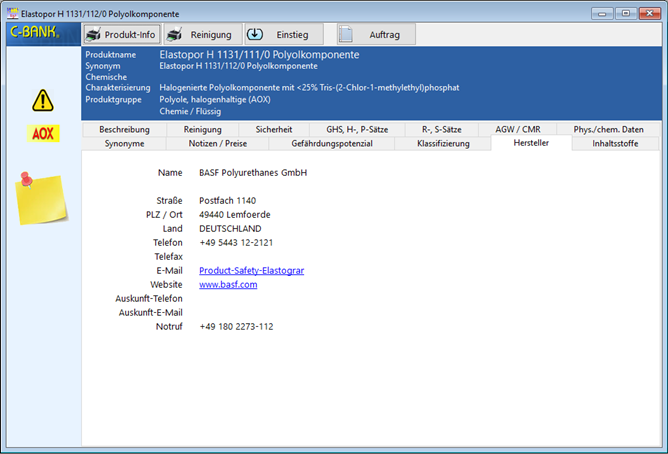Click the yellow warning triangle icon

point(42,100)
